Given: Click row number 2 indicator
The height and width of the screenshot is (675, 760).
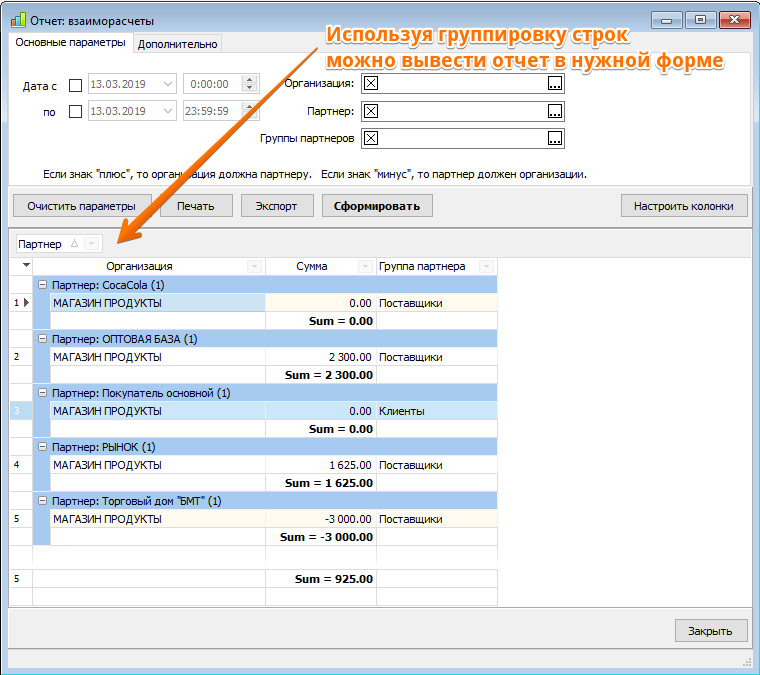Looking at the screenshot, I should 17,357.
